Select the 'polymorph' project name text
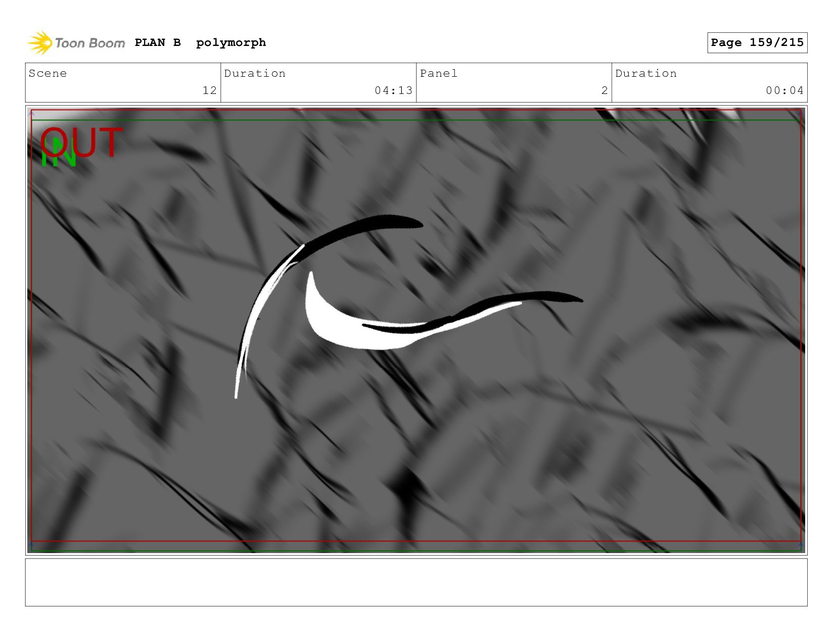 click(x=231, y=43)
